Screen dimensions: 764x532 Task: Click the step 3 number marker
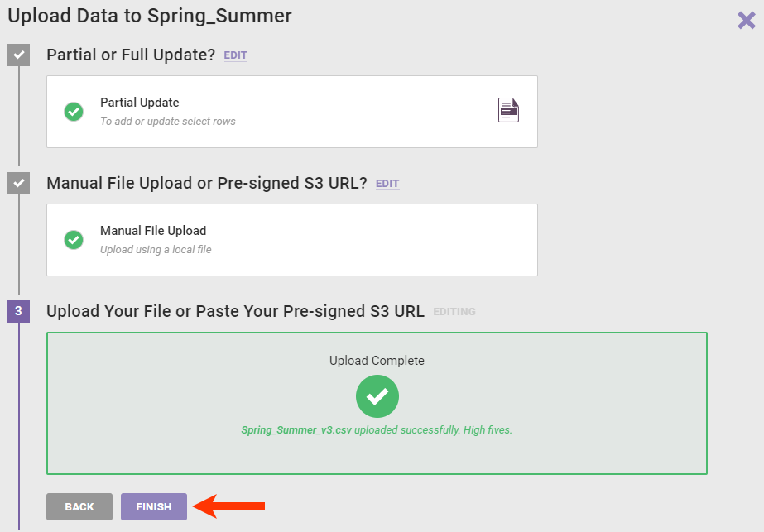point(18,312)
